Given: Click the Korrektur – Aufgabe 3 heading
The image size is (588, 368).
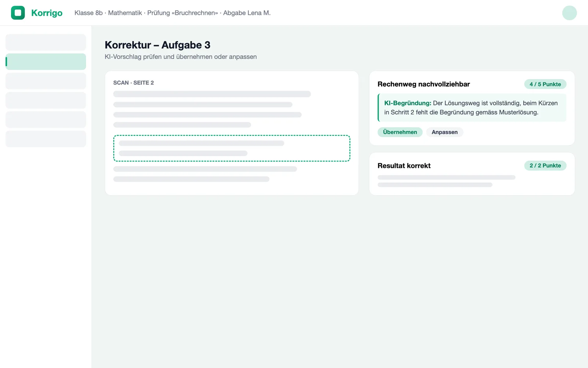Looking at the screenshot, I should (158, 45).
